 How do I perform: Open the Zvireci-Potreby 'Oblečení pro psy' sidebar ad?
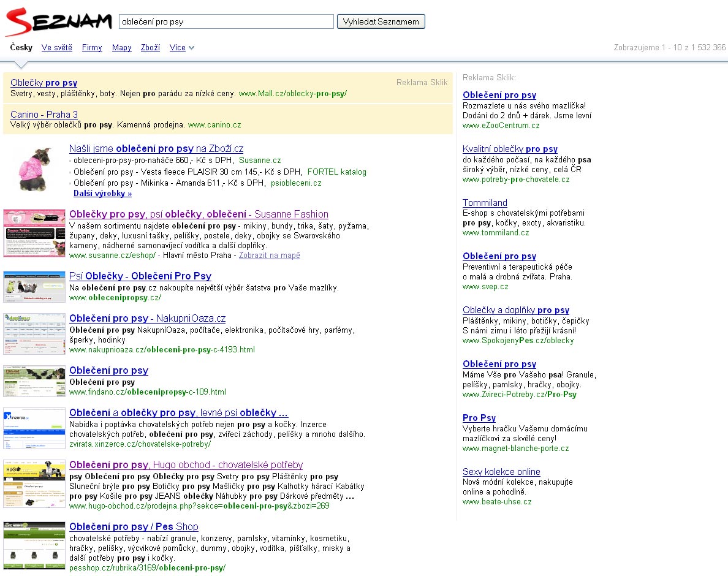[x=499, y=364]
